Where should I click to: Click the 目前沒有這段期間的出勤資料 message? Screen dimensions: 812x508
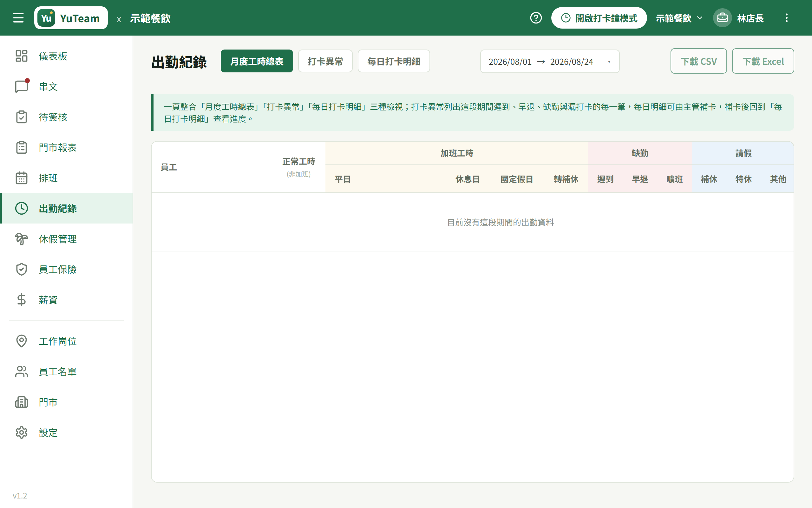point(500,223)
